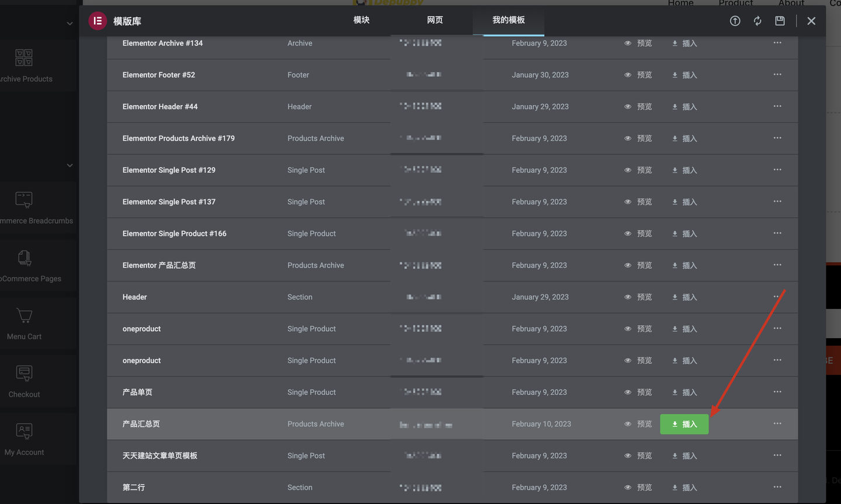Open more options for Single Post #137
The width and height of the screenshot is (841, 504).
pos(777,201)
